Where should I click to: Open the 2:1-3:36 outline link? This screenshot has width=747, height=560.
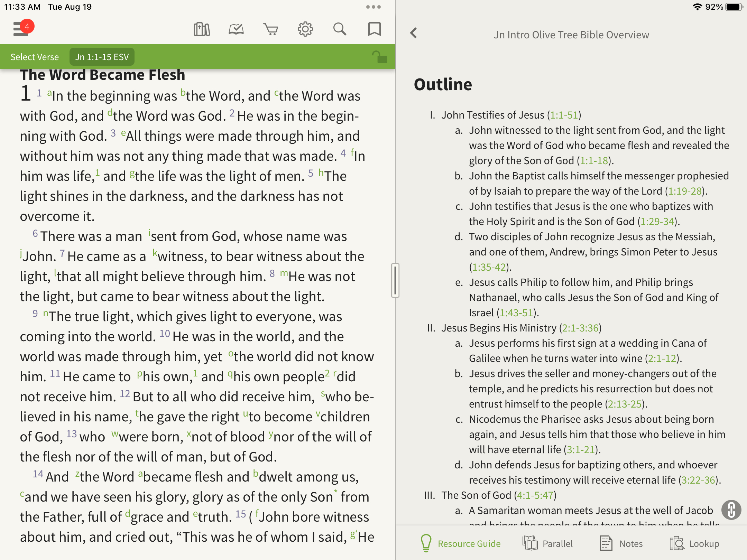click(x=580, y=328)
